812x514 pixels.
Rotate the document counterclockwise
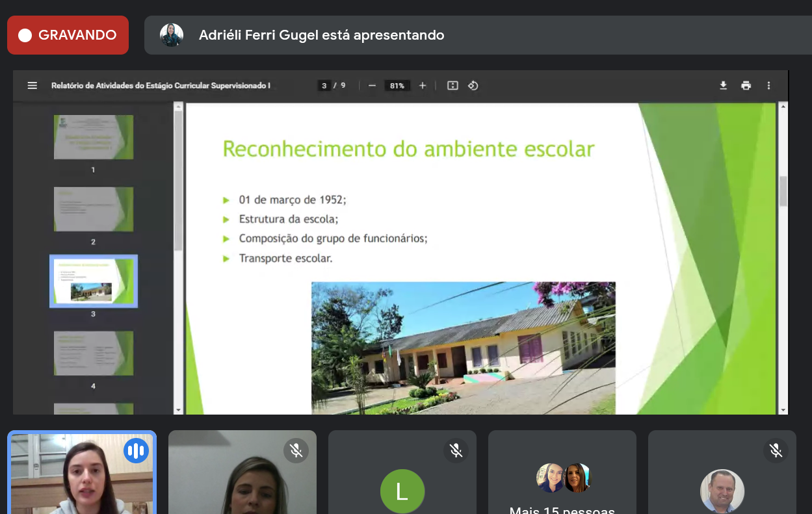pyautogui.click(x=473, y=86)
